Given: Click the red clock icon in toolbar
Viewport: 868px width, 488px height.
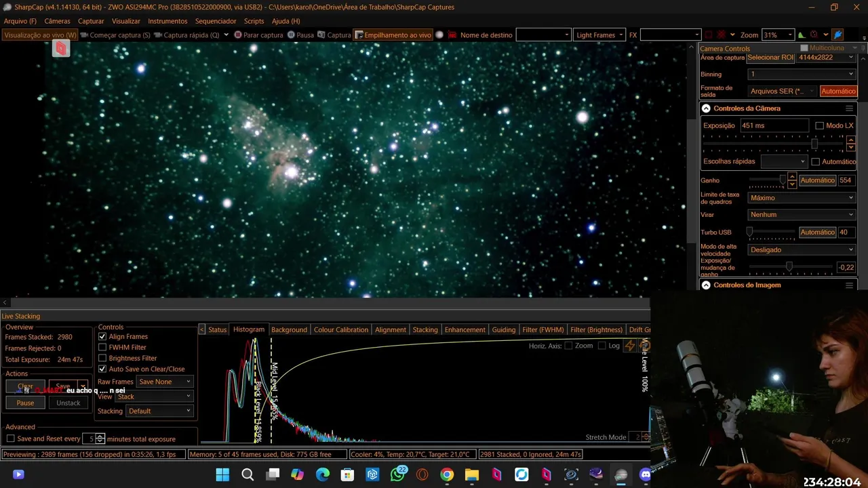Looking at the screenshot, I should click(x=814, y=35).
